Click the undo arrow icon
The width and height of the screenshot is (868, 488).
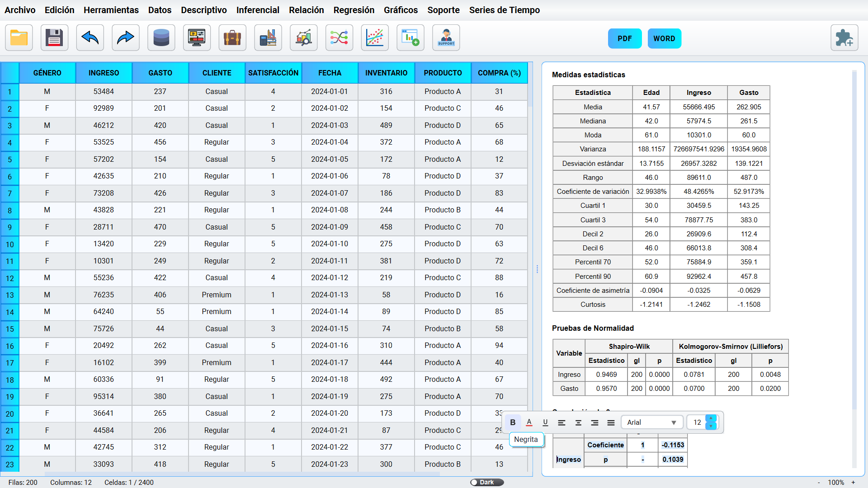(x=90, y=38)
